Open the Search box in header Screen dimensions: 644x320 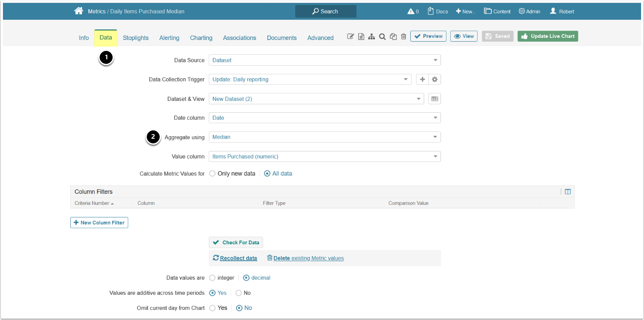326,11
